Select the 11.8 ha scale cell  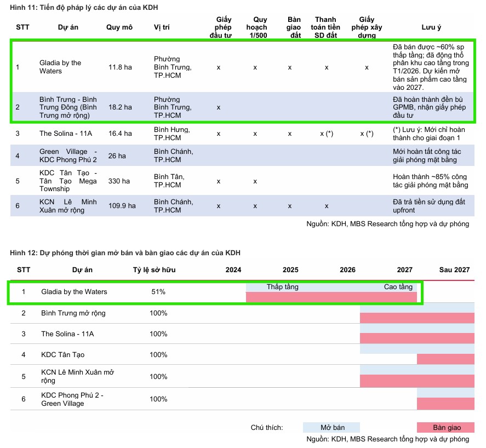click(119, 67)
